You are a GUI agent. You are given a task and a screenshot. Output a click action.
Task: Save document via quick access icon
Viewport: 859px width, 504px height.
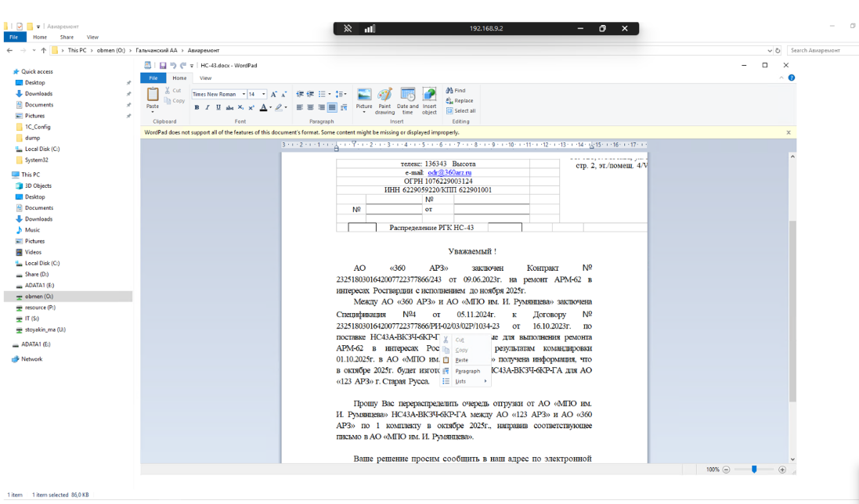pyautogui.click(x=162, y=66)
